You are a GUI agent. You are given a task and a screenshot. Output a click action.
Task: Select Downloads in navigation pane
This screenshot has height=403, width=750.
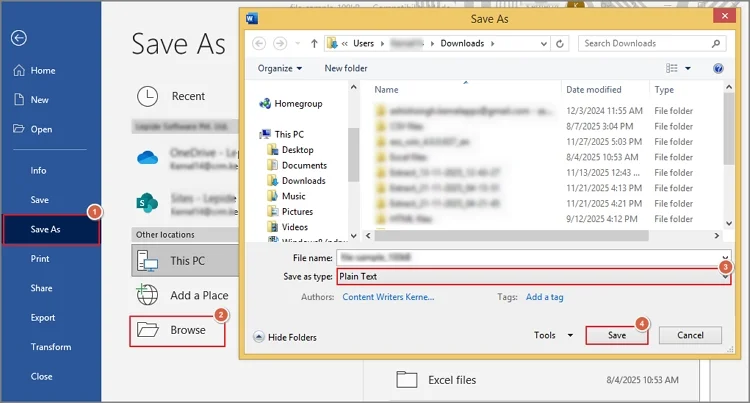coord(296,181)
